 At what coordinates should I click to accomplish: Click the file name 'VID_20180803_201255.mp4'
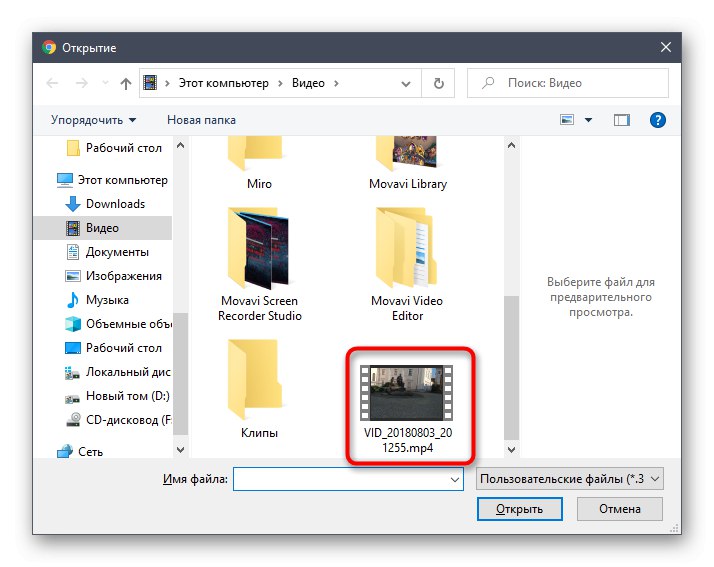point(408,440)
